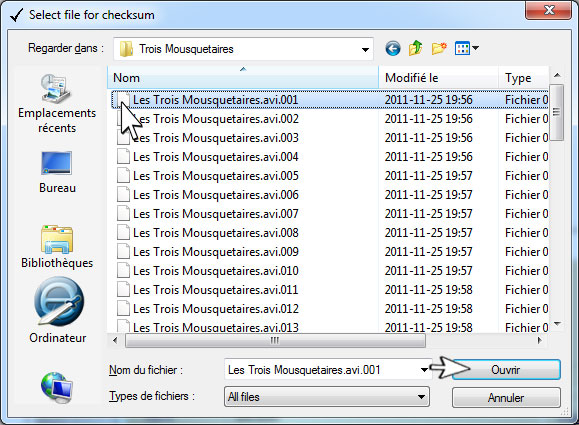Sort files by Type column header

(524, 78)
